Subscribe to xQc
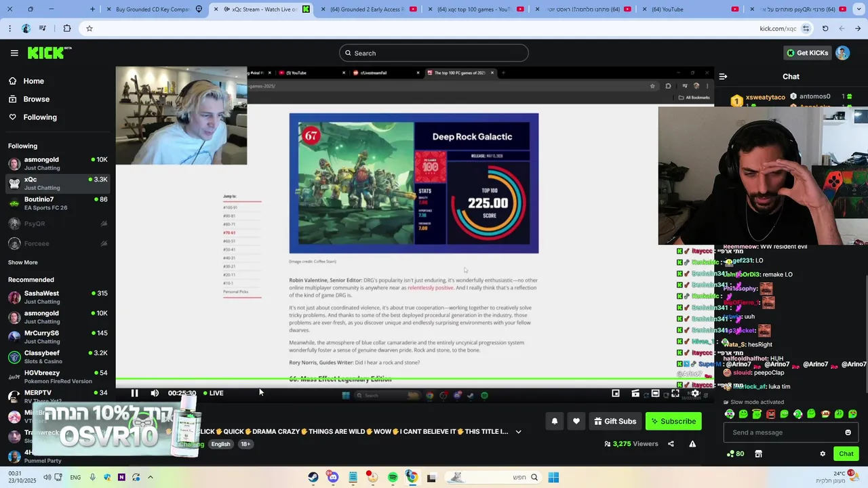This screenshot has width=868, height=488. [673, 422]
